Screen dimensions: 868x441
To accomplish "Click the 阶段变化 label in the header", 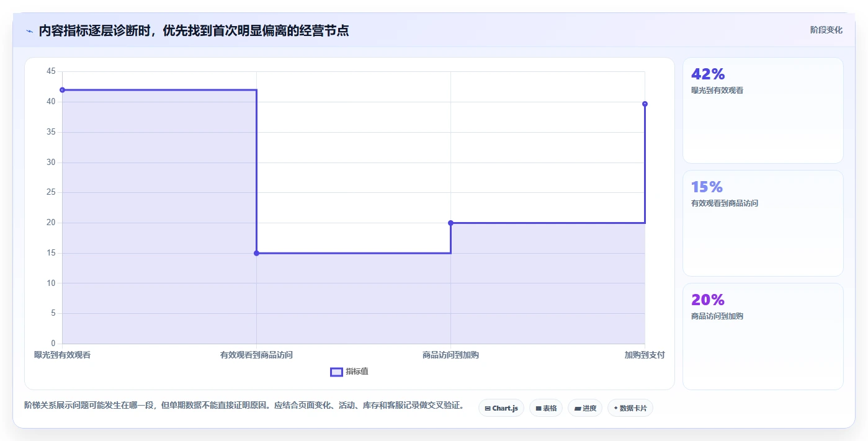I will click(x=826, y=30).
